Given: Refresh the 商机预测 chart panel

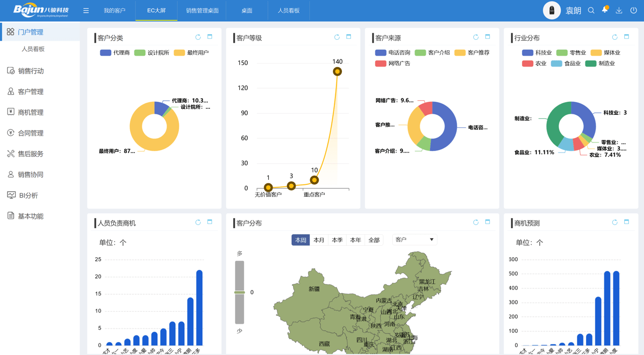Looking at the screenshot, I should click(614, 222).
